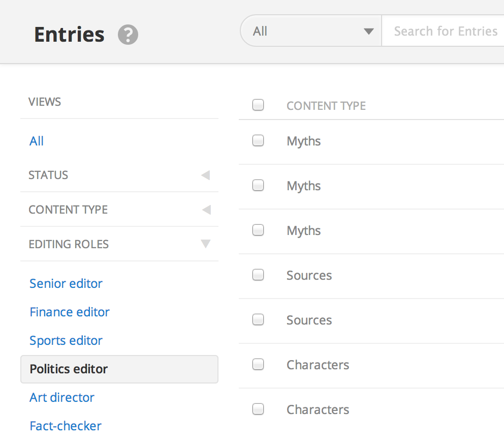Check the last Characters entry checkbox
The image size is (504, 442).
[x=258, y=409]
